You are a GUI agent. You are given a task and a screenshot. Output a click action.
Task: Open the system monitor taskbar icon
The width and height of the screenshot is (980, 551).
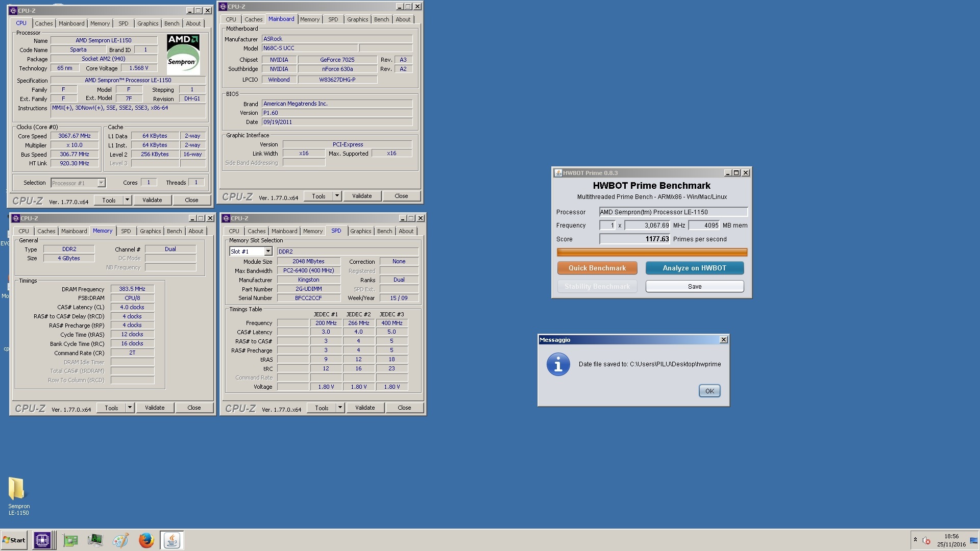[x=95, y=540]
